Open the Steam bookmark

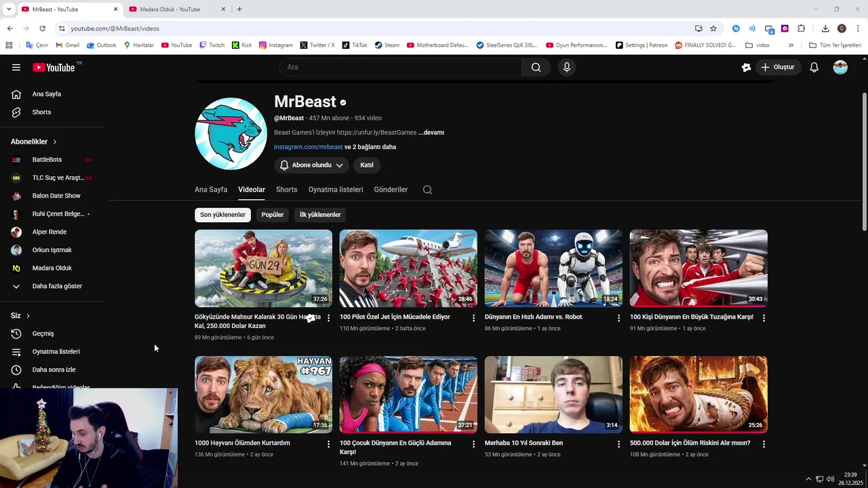tap(387, 45)
